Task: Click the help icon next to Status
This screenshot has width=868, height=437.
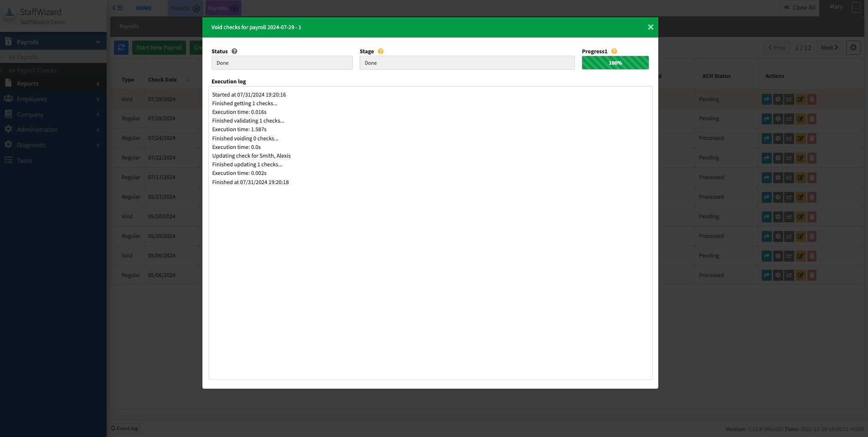Action: click(234, 51)
